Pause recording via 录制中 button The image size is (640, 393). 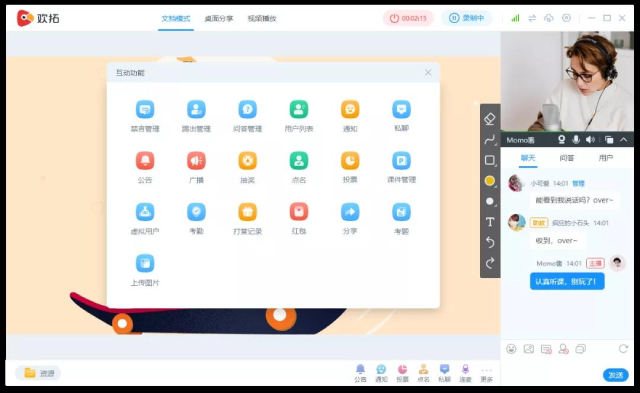(x=467, y=18)
